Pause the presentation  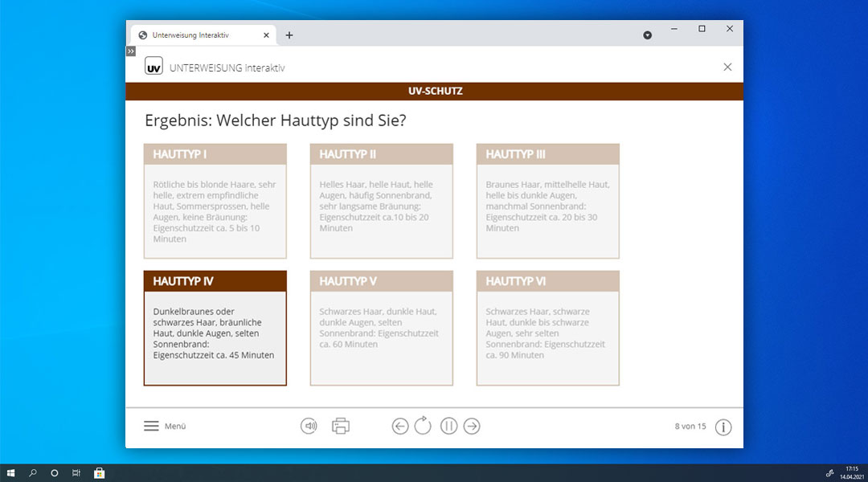449,426
